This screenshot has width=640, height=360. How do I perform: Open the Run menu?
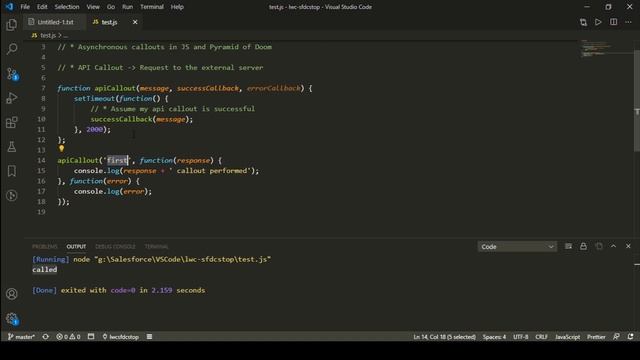pos(127,7)
